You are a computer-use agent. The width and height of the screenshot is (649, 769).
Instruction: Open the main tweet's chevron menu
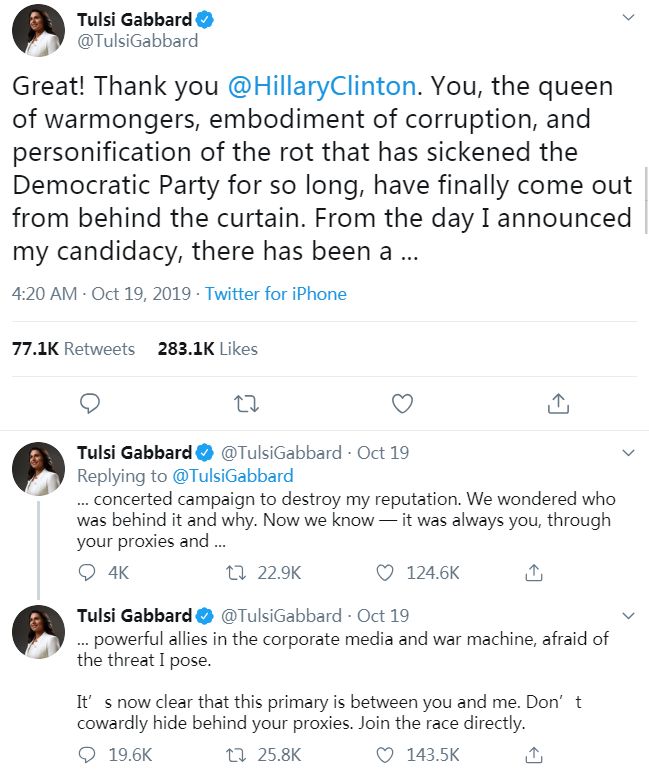pyautogui.click(x=627, y=18)
